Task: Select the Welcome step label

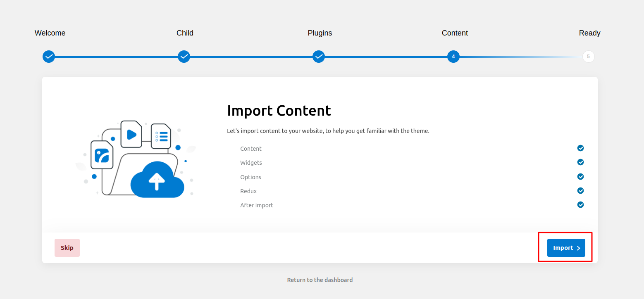Action: [x=50, y=33]
